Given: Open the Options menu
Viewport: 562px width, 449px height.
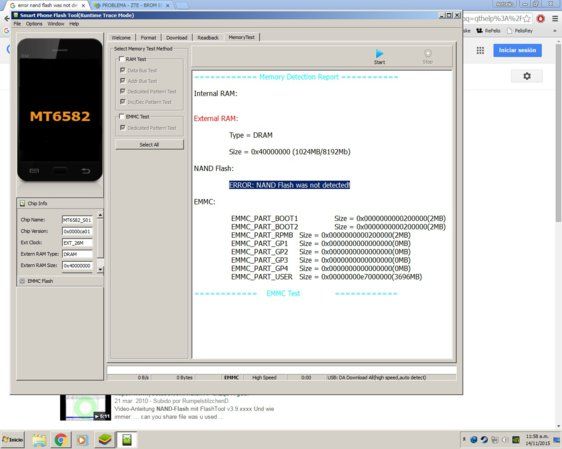Looking at the screenshot, I should (34, 24).
